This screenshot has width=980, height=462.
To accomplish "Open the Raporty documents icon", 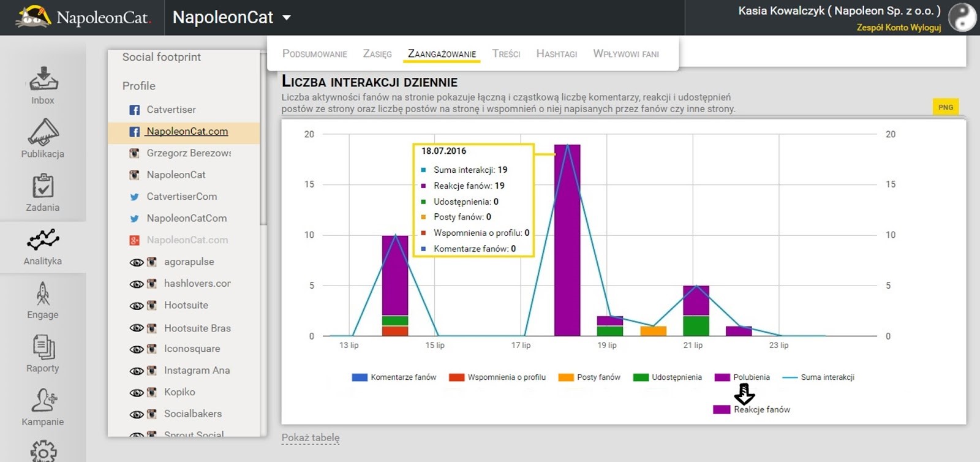I will (43, 347).
